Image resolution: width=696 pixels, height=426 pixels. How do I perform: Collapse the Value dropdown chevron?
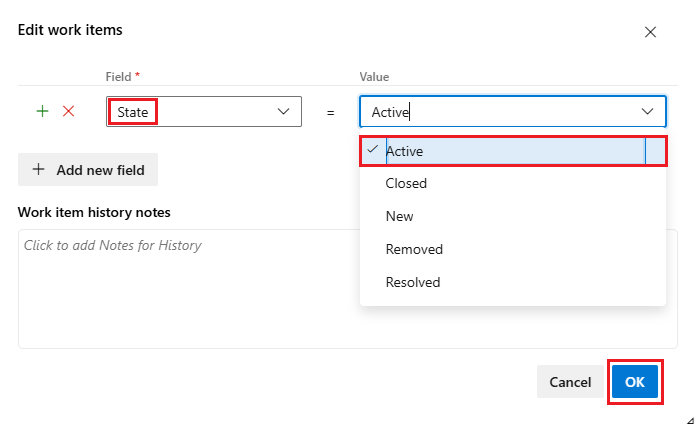647,111
